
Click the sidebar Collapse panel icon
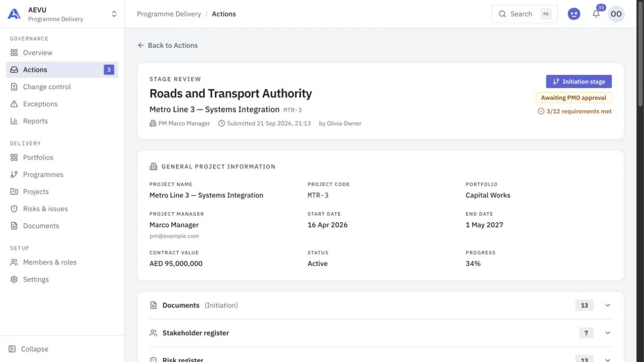coord(12,349)
